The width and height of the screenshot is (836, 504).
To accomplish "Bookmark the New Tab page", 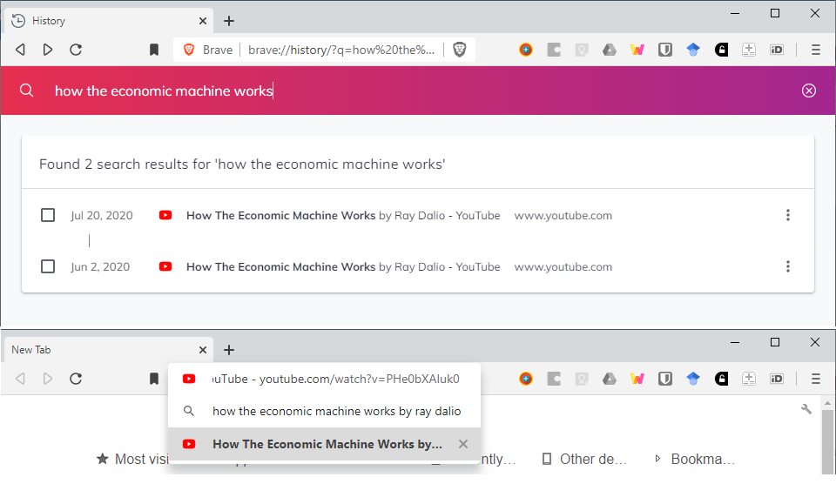I will [x=154, y=379].
